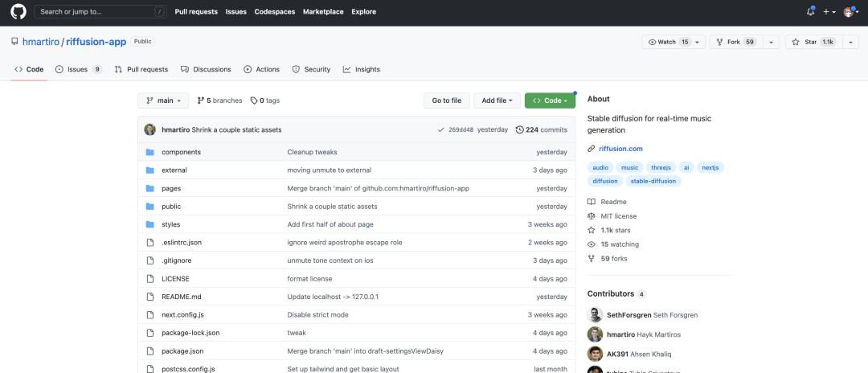Open 'Disable strict mode' commit message
The width and height of the screenshot is (868, 373).
coord(317,314)
